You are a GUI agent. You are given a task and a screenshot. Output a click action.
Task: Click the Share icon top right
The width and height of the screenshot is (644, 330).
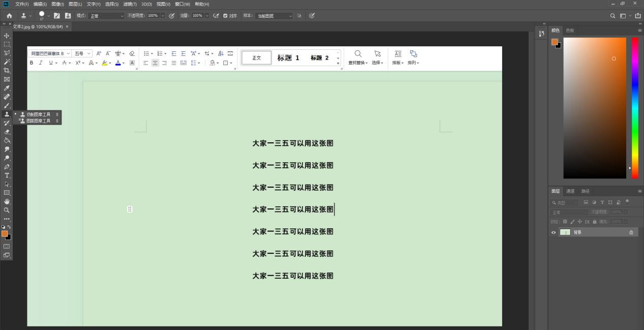[x=637, y=16]
